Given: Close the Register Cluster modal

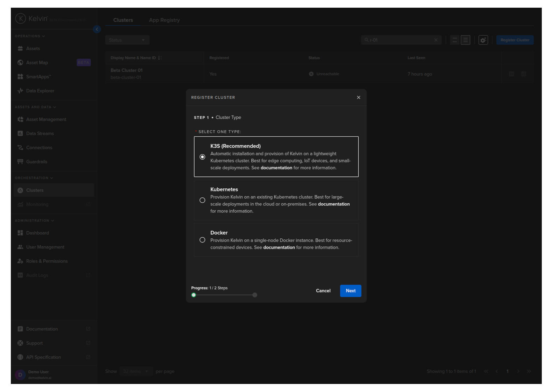Looking at the screenshot, I should [358, 98].
